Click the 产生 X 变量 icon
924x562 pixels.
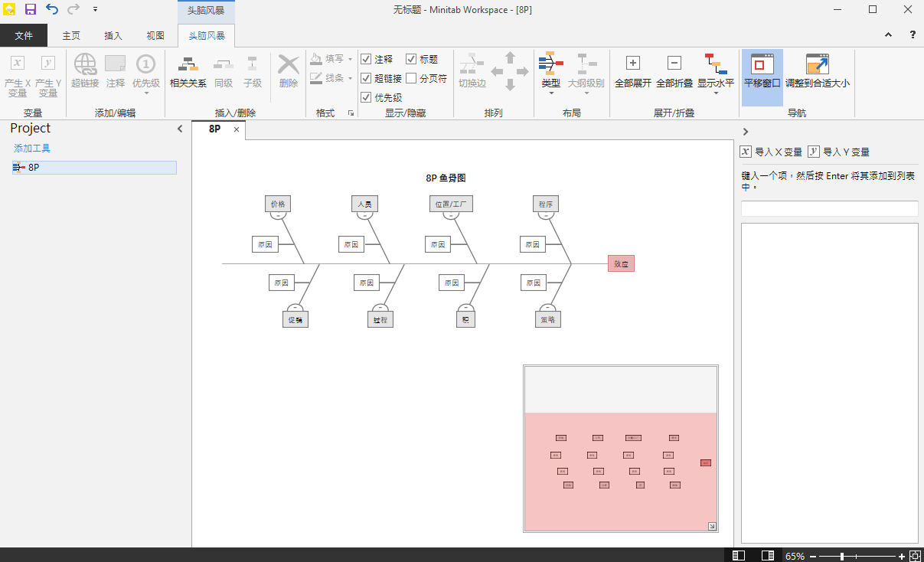(x=17, y=63)
